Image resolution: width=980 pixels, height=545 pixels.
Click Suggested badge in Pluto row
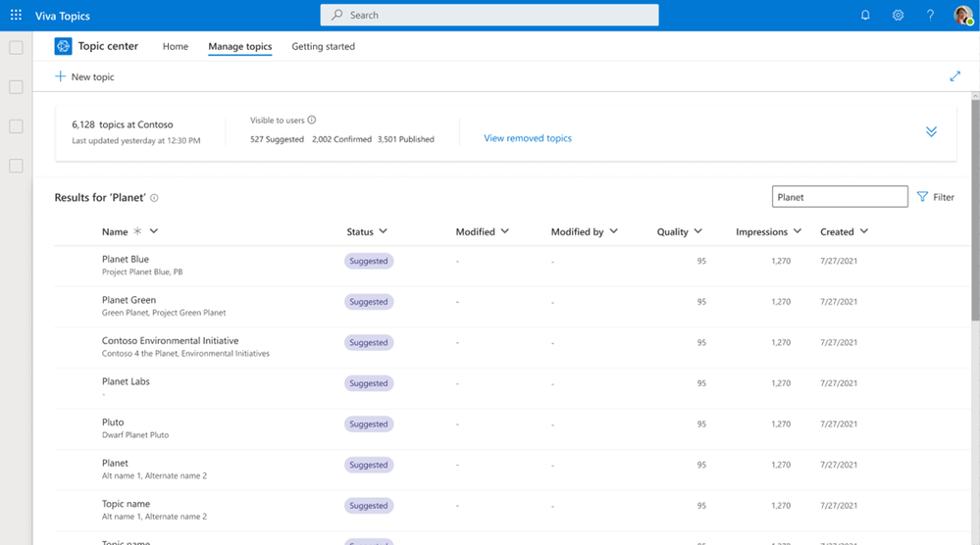tap(369, 423)
